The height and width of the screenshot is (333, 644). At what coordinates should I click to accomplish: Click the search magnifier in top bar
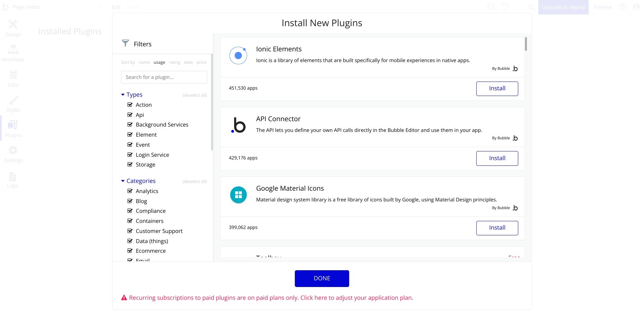point(532,7)
